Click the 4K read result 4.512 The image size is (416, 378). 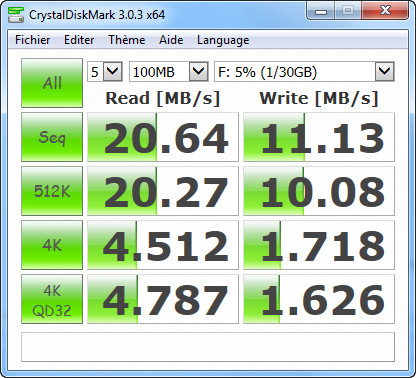[163, 245]
